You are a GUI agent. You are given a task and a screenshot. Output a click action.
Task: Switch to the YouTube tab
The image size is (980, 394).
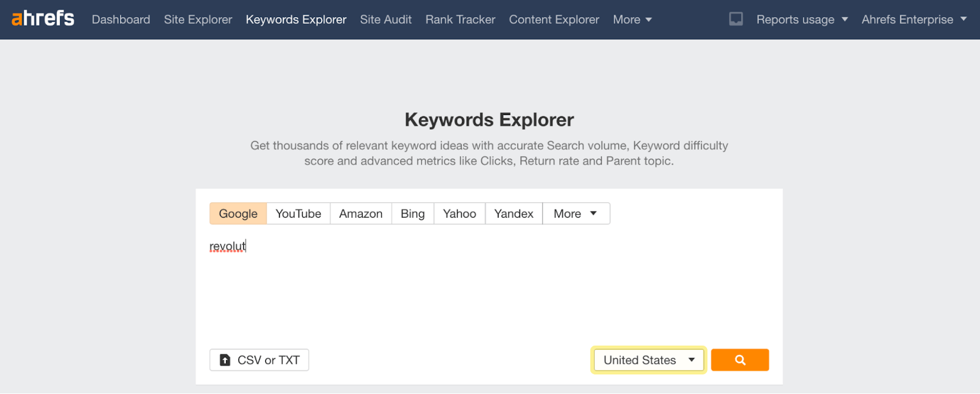point(298,214)
